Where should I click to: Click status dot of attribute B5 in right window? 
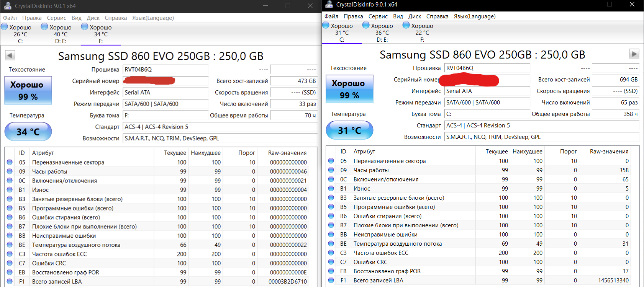pyautogui.click(x=331, y=207)
